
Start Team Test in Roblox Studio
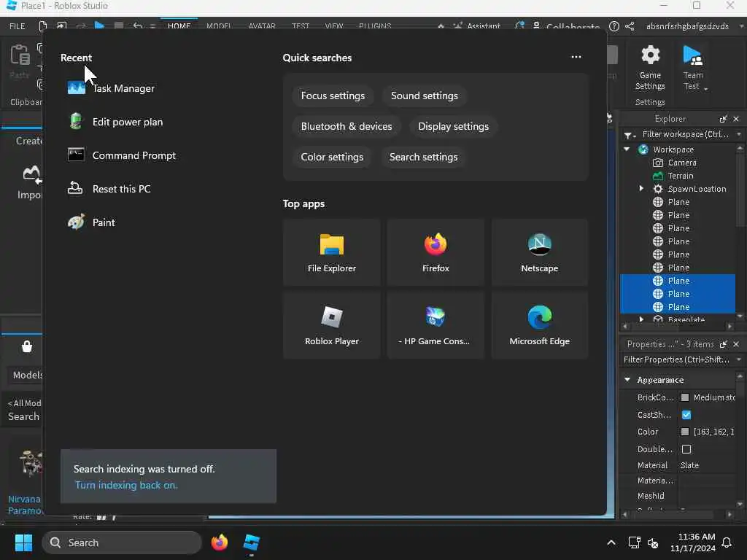(692, 68)
